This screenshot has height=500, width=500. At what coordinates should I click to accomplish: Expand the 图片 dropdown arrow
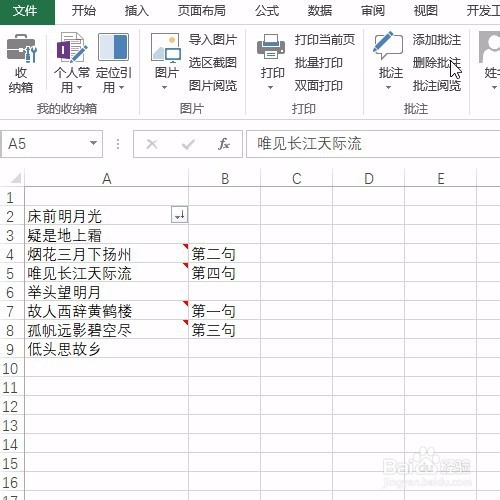(x=164, y=88)
